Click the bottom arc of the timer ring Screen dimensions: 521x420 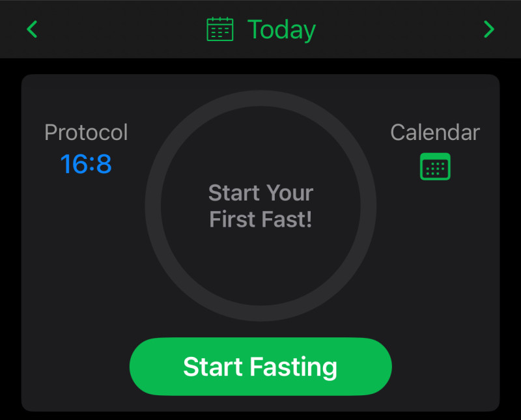(261, 313)
